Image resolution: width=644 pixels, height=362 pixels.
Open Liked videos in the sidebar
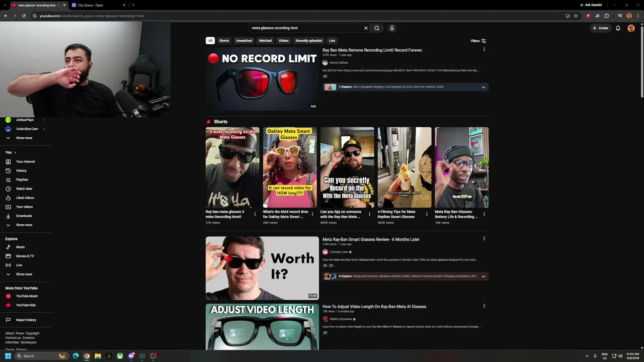pyautogui.click(x=25, y=198)
